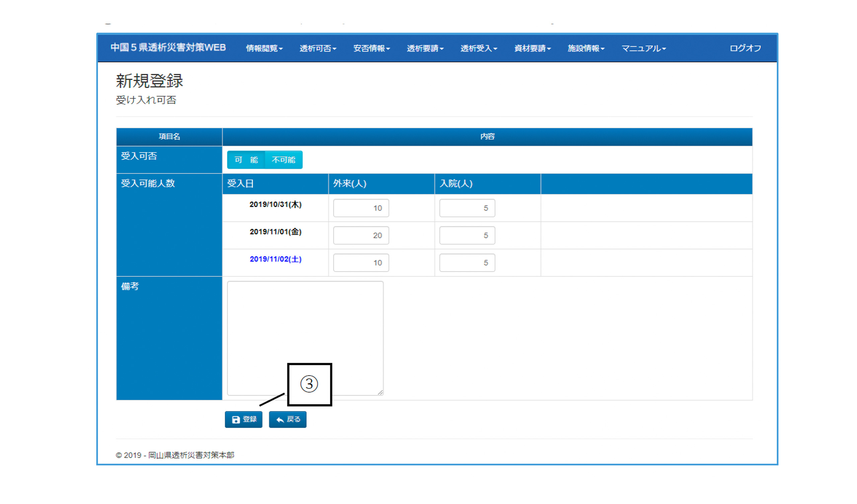Open the 施設情報 menu
Image resolution: width=857 pixels, height=504 pixels.
click(586, 48)
